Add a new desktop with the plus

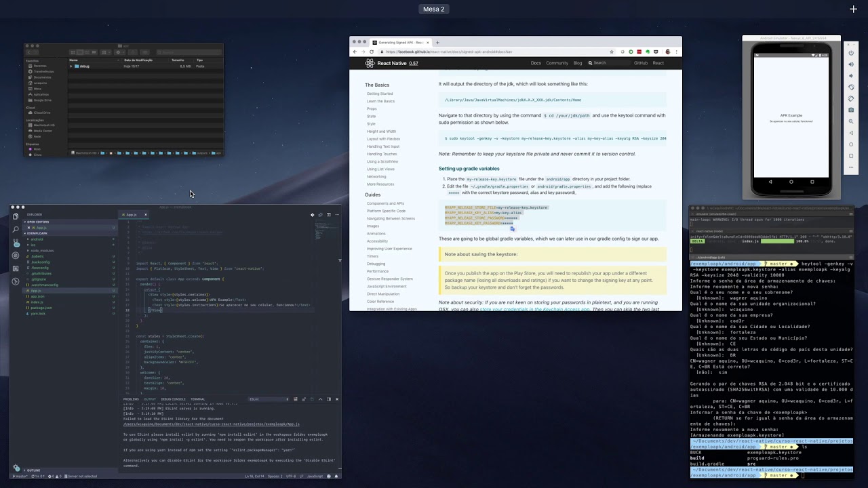click(x=853, y=9)
